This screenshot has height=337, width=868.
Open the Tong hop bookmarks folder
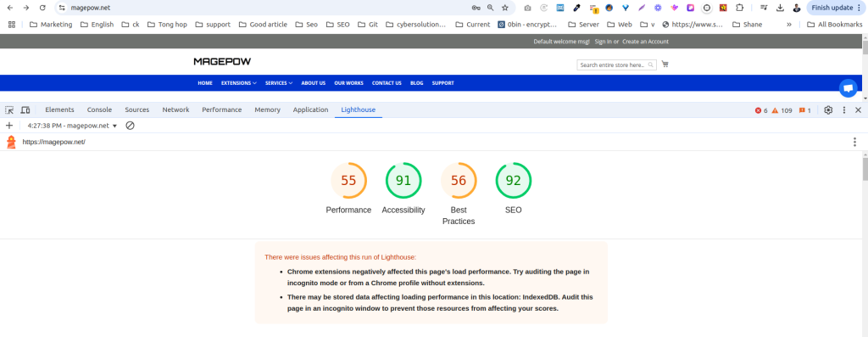pyautogui.click(x=167, y=25)
